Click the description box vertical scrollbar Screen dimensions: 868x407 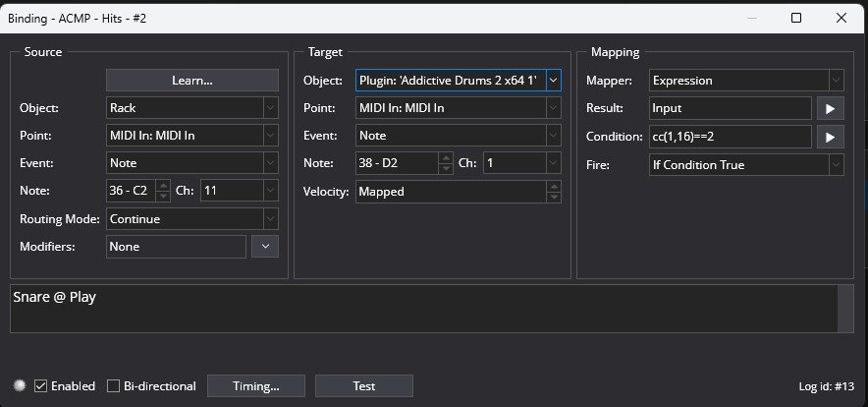845,309
